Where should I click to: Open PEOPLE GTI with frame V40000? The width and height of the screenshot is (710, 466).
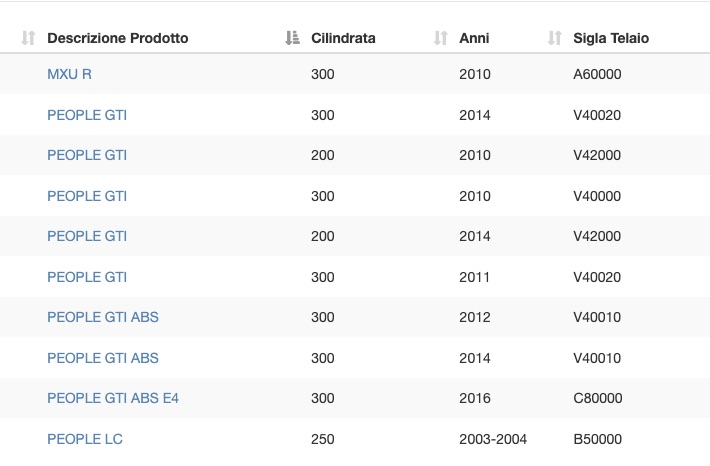click(x=87, y=196)
